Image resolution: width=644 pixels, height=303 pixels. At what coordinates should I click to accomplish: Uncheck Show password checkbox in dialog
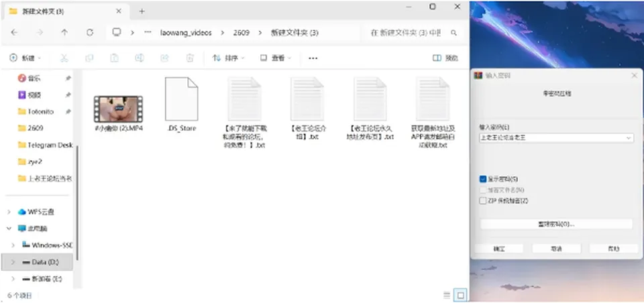[x=483, y=179]
